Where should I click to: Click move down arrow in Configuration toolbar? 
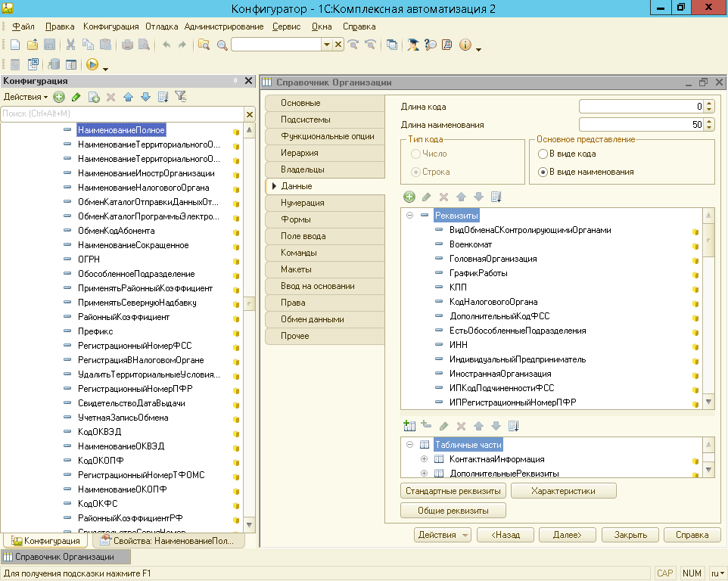[145, 97]
